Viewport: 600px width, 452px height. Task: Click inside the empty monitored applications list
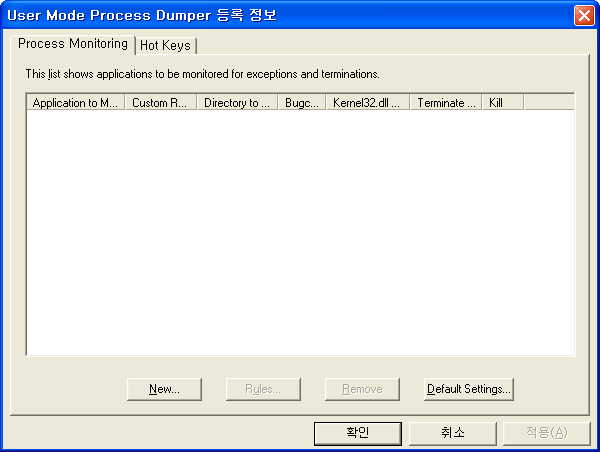point(300,230)
